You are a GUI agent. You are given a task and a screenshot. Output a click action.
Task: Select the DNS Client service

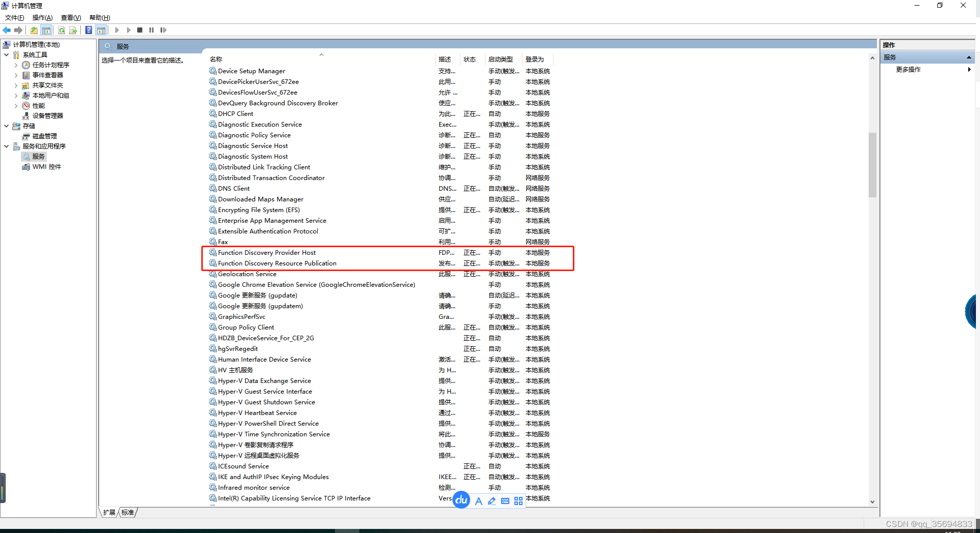(x=380, y=189)
